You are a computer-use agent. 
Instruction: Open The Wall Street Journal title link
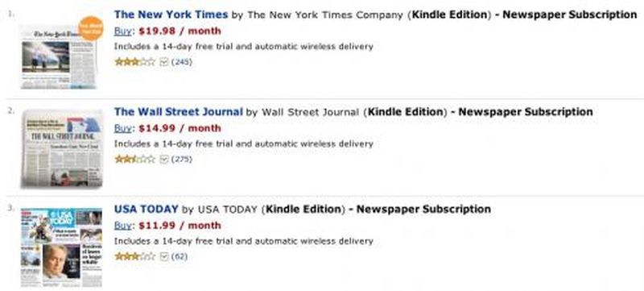coord(178,112)
